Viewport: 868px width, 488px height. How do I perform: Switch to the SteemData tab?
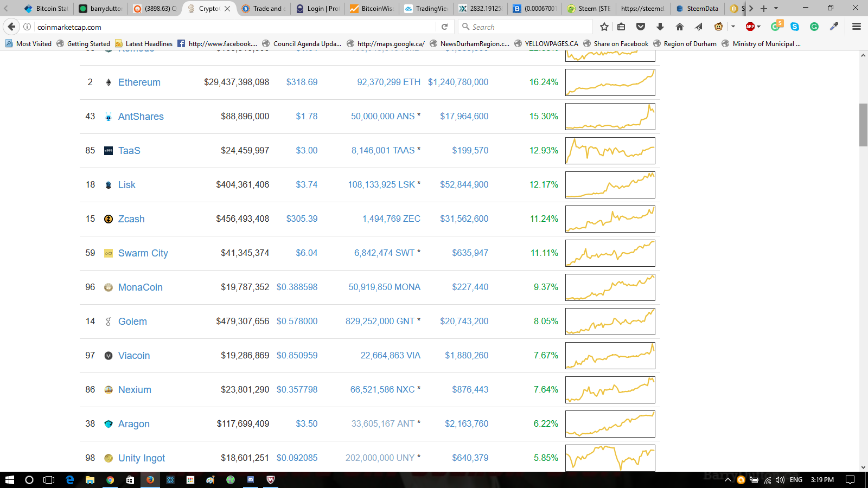pyautogui.click(x=697, y=9)
